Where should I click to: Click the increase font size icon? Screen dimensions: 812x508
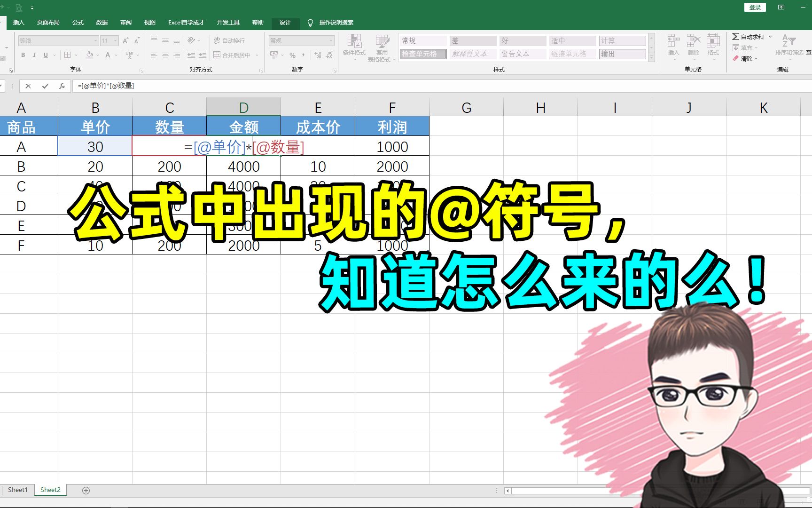pos(125,40)
